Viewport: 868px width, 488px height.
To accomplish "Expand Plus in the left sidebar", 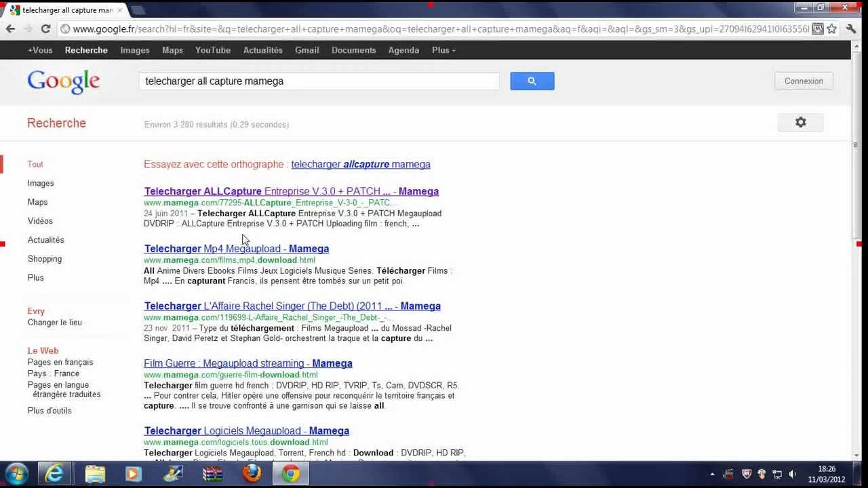I will coord(36,277).
